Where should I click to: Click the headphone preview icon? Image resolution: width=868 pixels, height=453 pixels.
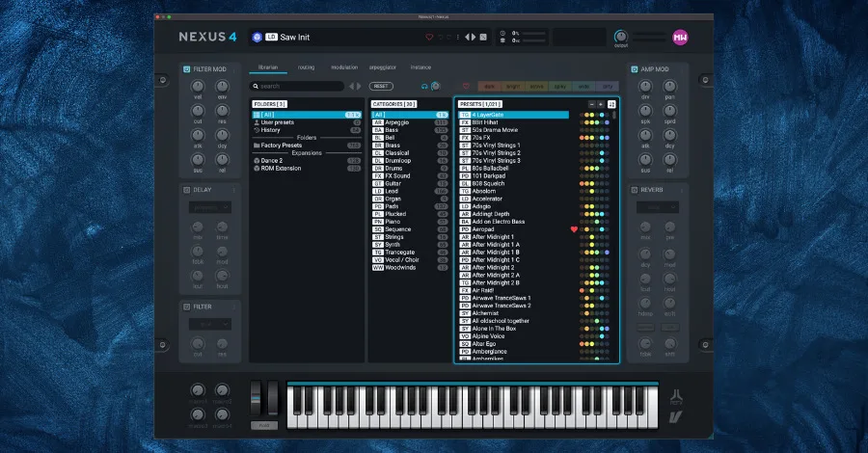pyautogui.click(x=424, y=87)
